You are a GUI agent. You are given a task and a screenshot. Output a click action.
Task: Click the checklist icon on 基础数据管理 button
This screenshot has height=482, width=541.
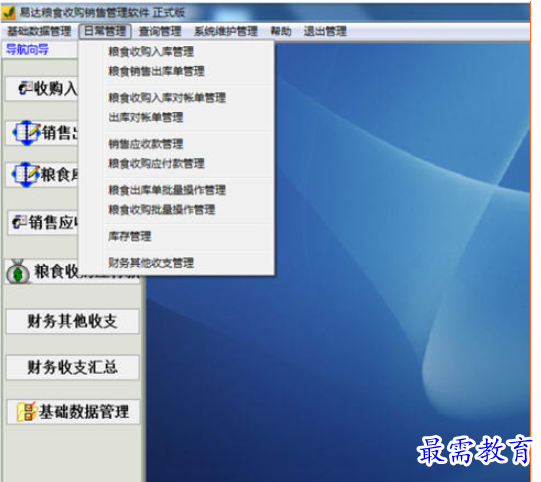click(27, 412)
